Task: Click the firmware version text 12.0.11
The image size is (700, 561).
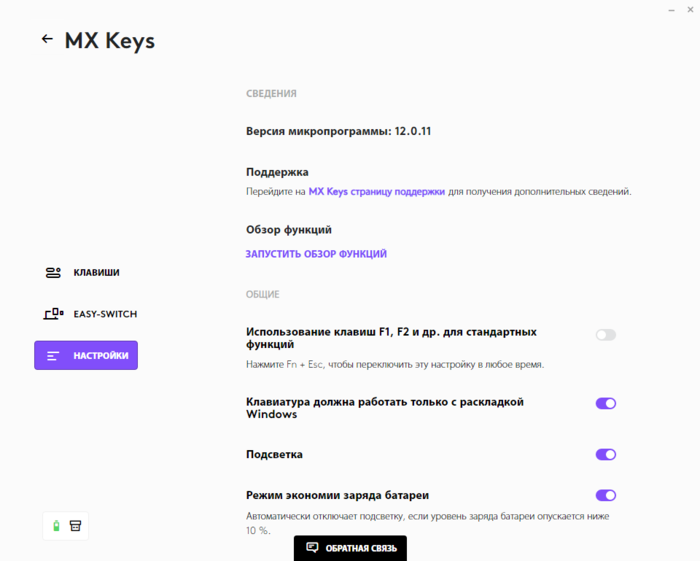Action: [x=413, y=131]
